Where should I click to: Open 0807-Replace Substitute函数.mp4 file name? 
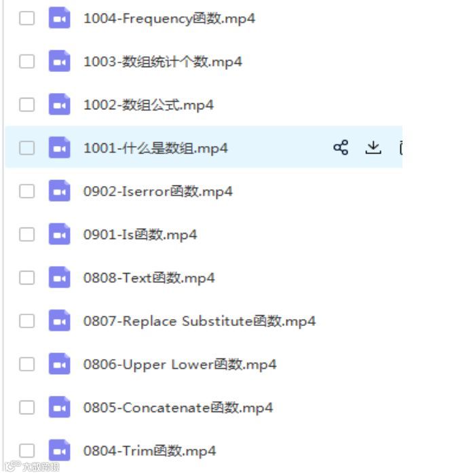coord(200,321)
